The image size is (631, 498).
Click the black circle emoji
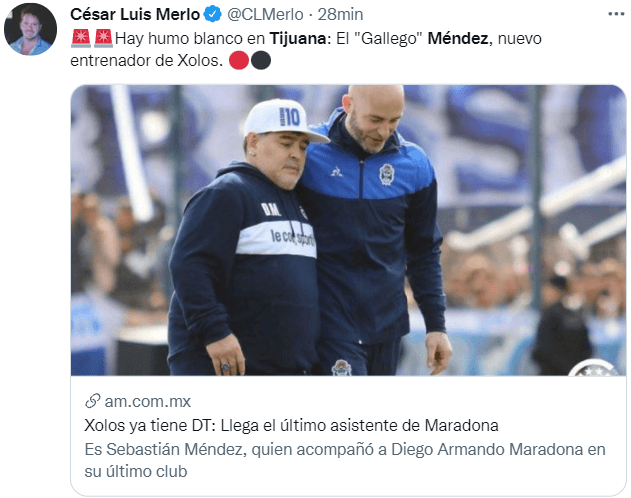click(261, 60)
